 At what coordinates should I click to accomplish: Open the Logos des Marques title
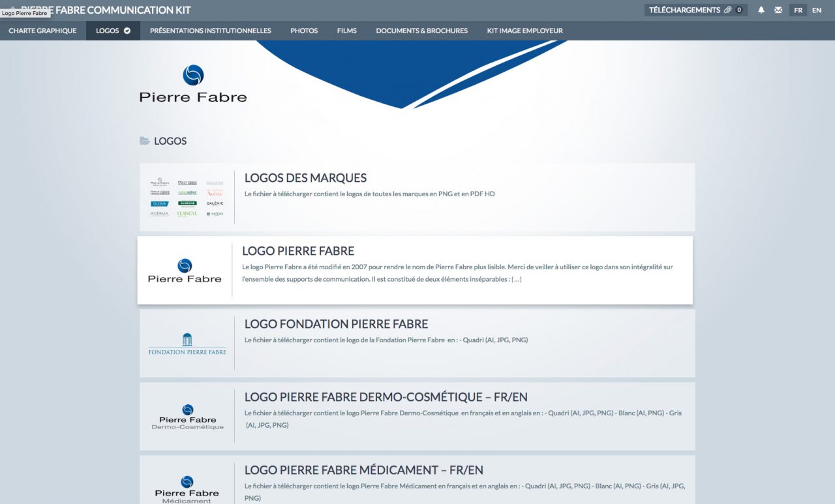coord(305,178)
